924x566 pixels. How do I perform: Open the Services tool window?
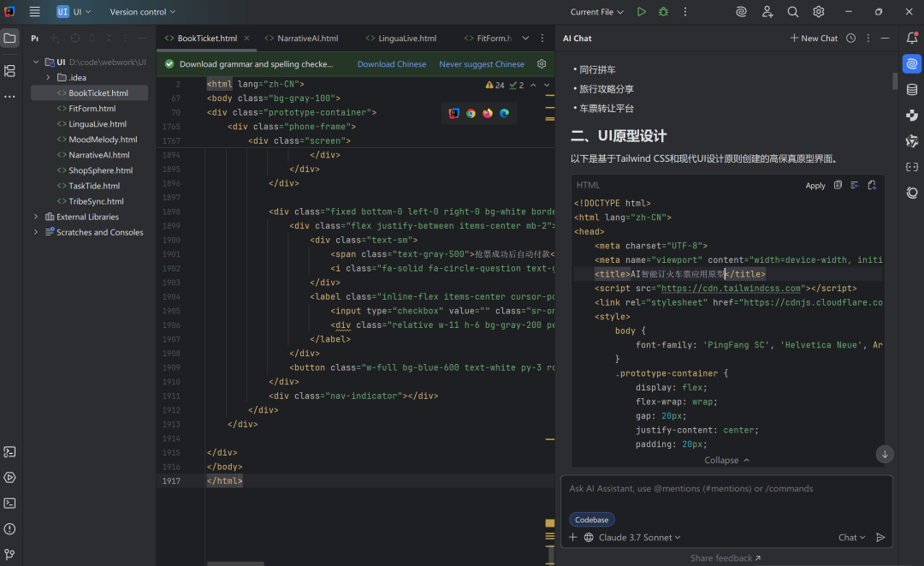[x=10, y=478]
